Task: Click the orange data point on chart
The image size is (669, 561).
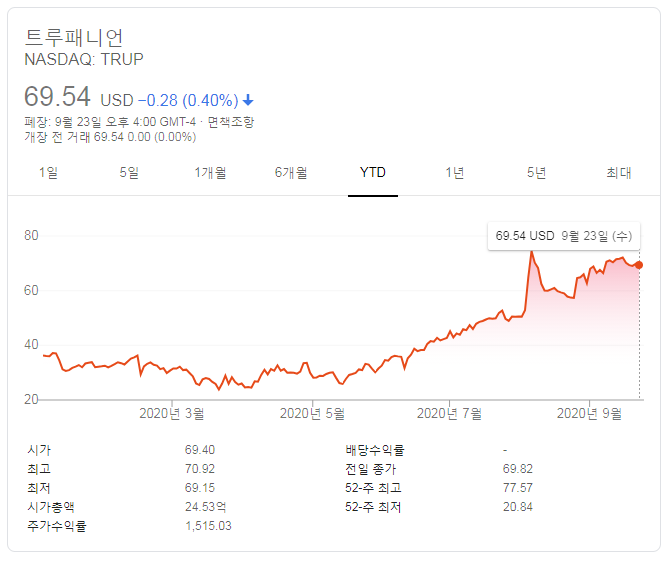Action: [x=639, y=265]
